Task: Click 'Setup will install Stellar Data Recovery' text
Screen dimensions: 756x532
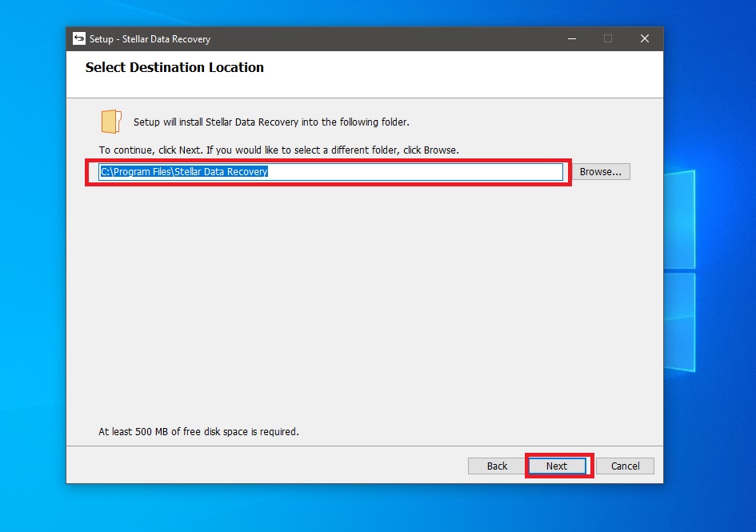Action: pos(271,122)
